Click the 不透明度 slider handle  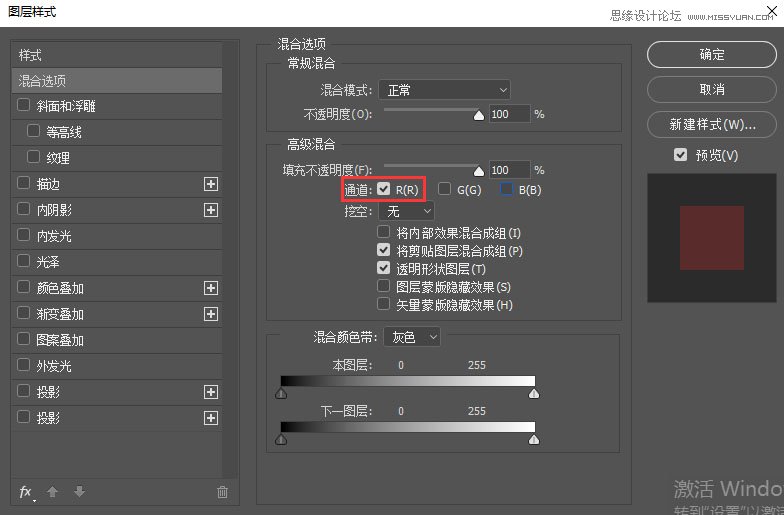pyautogui.click(x=478, y=116)
